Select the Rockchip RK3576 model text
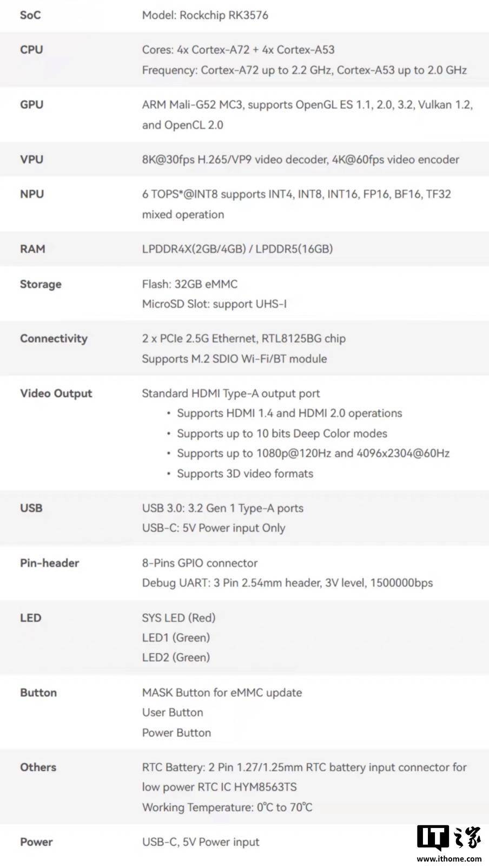 [x=205, y=15]
